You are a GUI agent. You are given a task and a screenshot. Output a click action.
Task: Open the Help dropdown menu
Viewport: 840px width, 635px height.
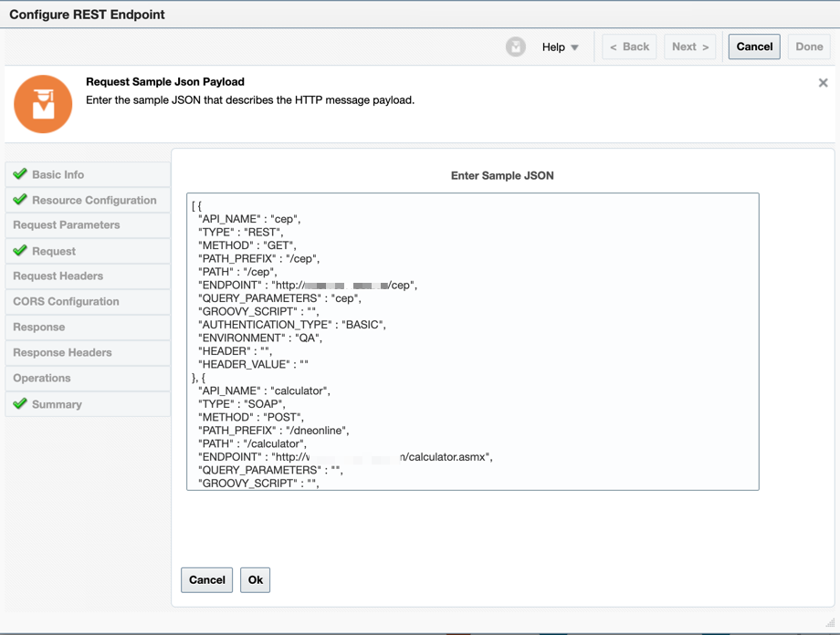tap(560, 47)
